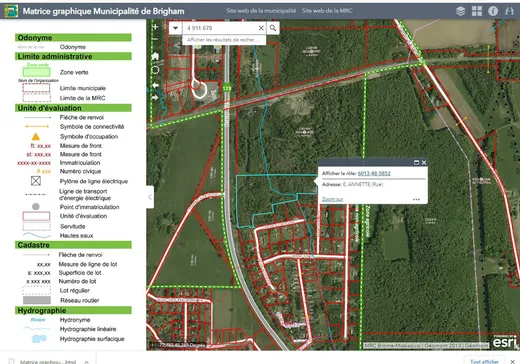Screen dimensions: 520x364
Task: Click Hydronyme legend label
Action: [75, 320]
